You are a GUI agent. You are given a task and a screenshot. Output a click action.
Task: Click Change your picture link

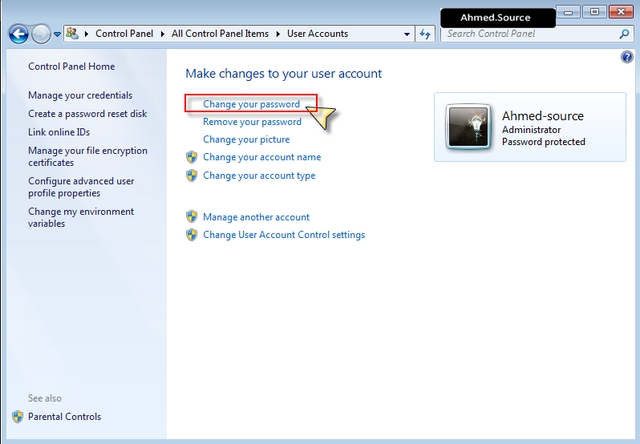pos(246,140)
